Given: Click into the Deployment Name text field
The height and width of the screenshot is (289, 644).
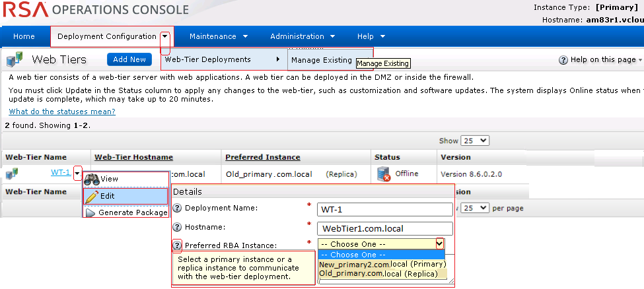Looking at the screenshot, I should 384,209.
